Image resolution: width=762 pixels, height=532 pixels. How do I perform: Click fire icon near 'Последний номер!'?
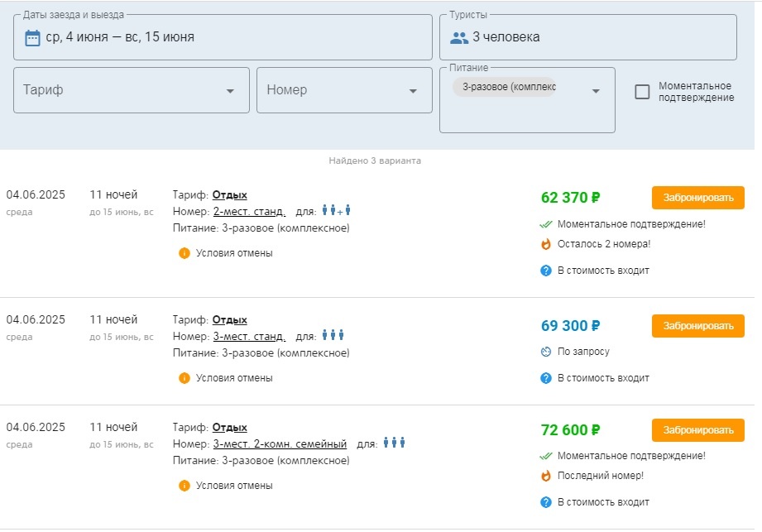pyautogui.click(x=546, y=476)
